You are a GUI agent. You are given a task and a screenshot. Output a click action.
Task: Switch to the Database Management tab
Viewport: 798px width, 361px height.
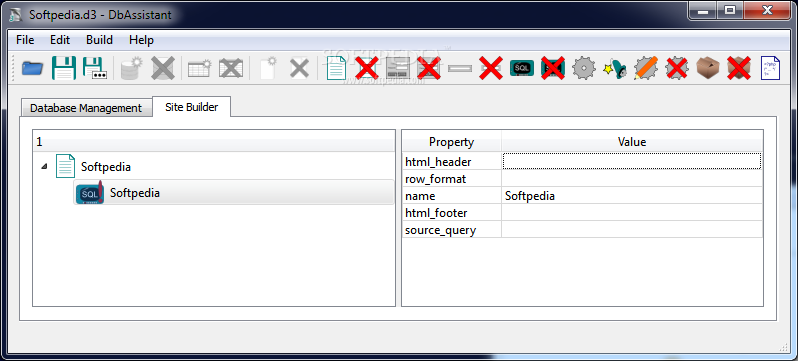pos(86,108)
